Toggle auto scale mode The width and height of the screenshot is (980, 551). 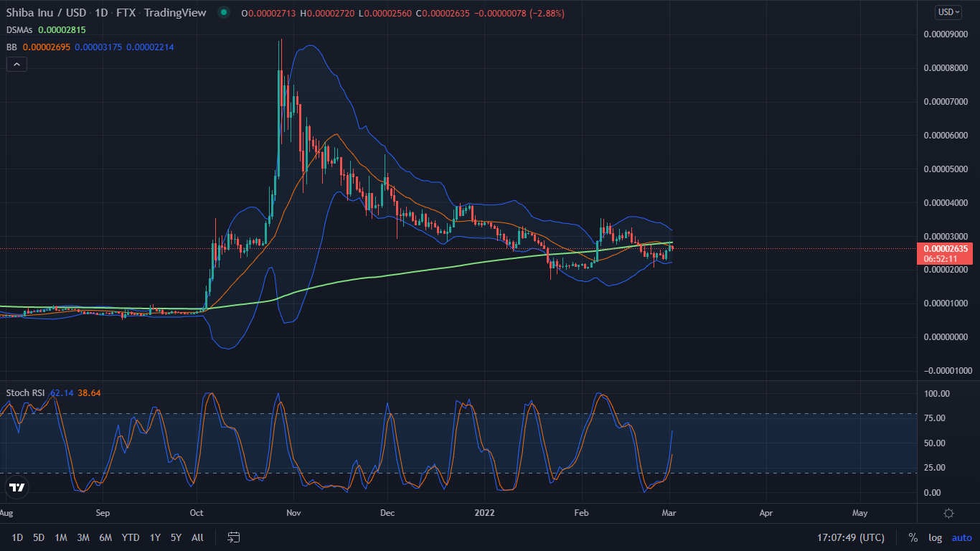[x=962, y=537]
